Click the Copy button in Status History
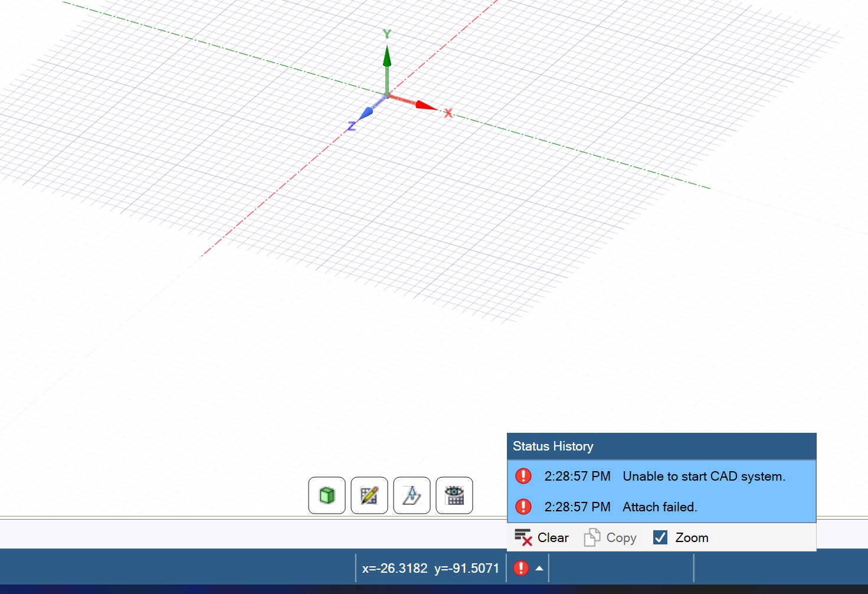The height and width of the screenshot is (594, 868). point(610,537)
